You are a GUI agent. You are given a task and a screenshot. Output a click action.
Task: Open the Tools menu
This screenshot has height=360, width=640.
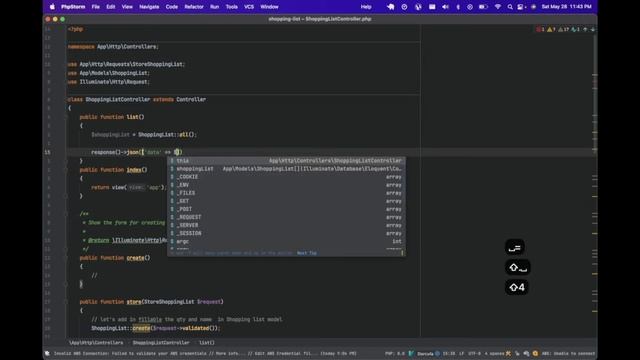[x=231, y=7]
